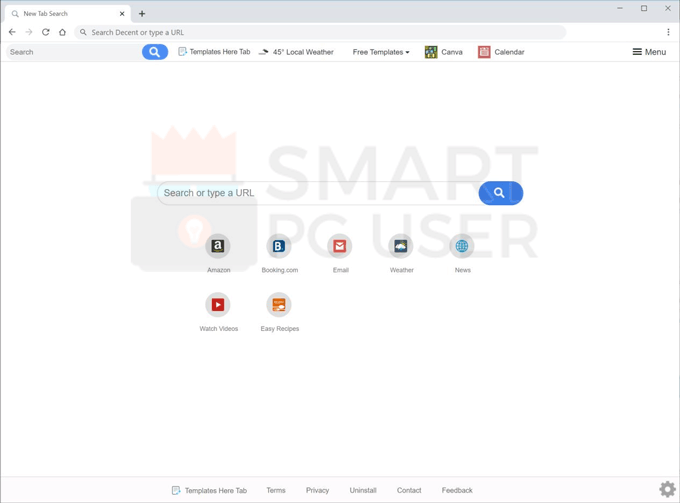Open the Amazon shortcut icon

[218, 246]
